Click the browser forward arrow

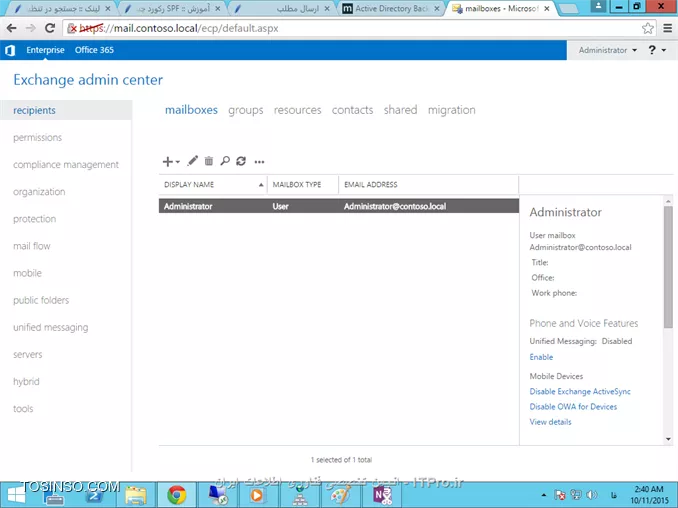click(30, 29)
